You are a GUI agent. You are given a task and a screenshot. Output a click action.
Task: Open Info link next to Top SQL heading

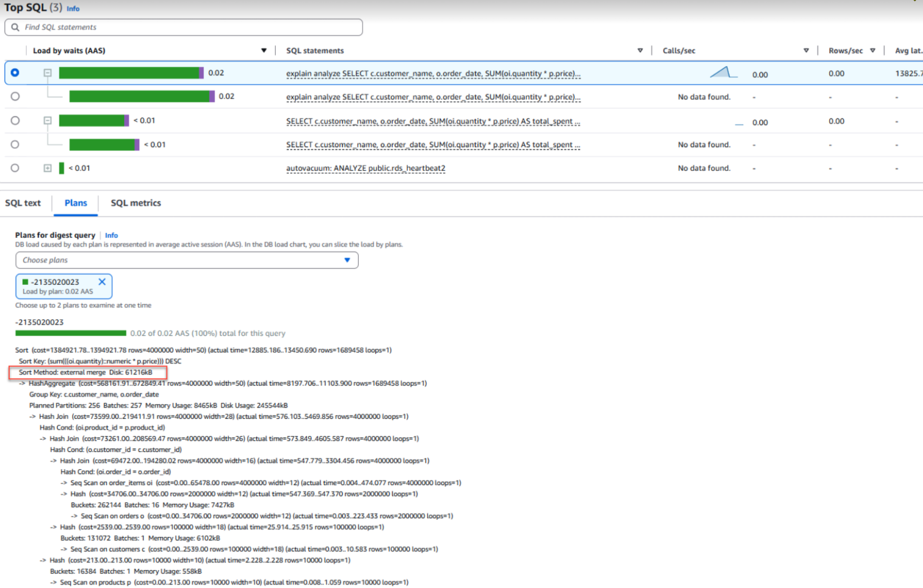pos(73,9)
